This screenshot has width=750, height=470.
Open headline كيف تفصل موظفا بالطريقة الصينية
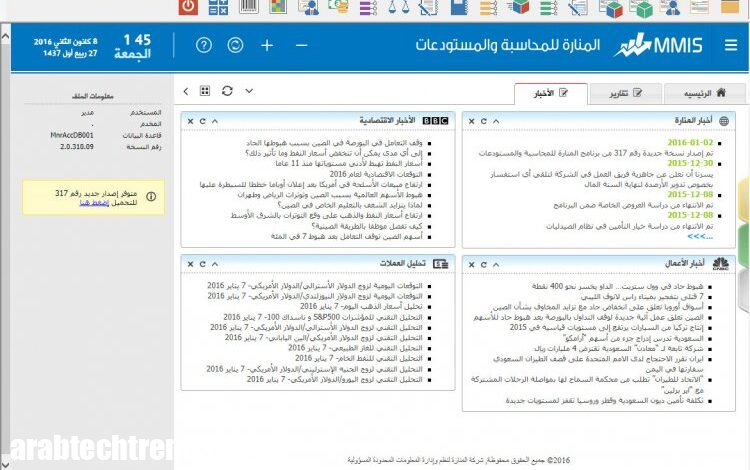click(367, 226)
